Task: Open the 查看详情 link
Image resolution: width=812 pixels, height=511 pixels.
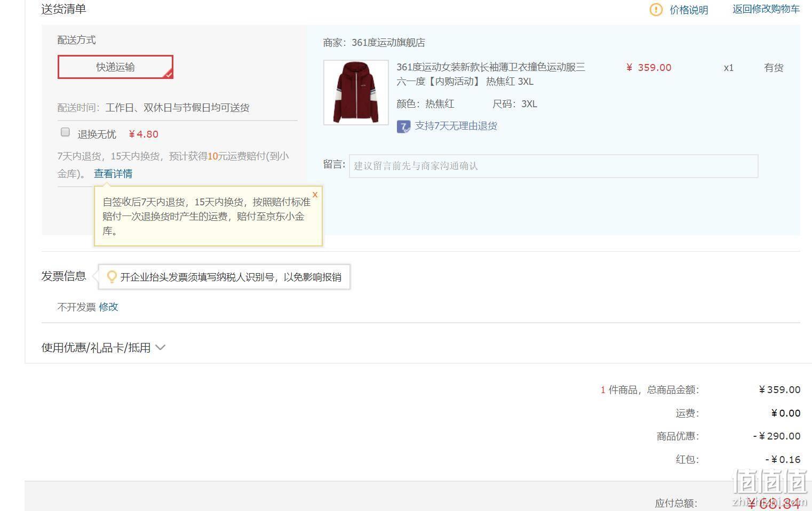Action: point(113,173)
